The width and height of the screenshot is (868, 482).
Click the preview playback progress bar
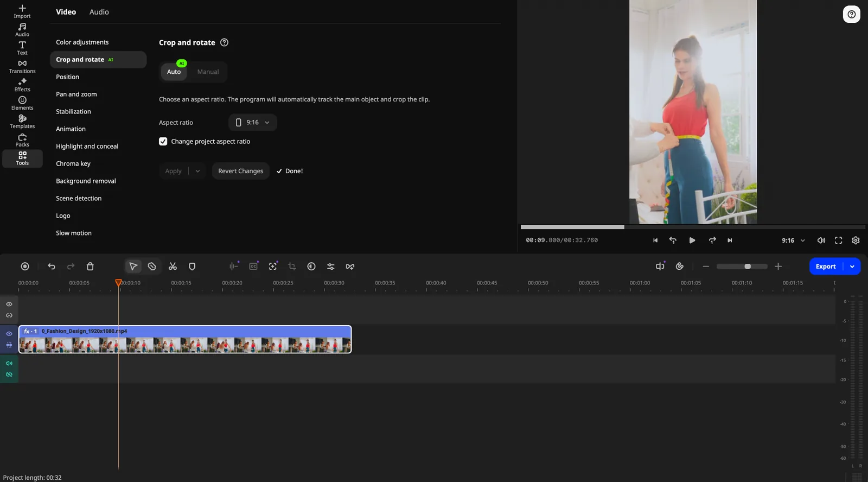click(693, 227)
